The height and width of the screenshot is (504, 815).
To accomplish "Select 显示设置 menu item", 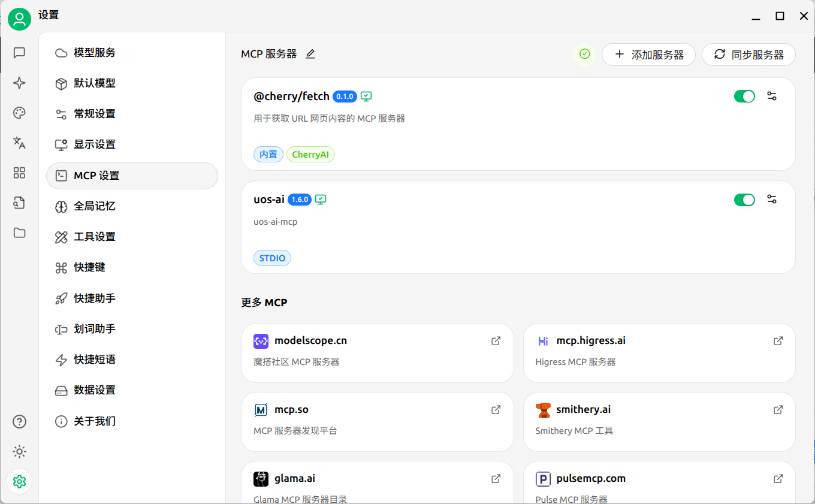I will (x=132, y=144).
